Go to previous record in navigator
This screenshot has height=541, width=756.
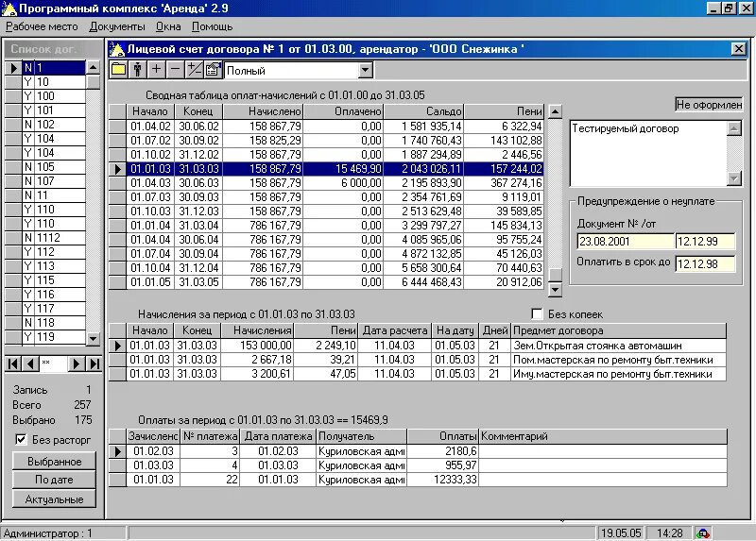point(30,363)
